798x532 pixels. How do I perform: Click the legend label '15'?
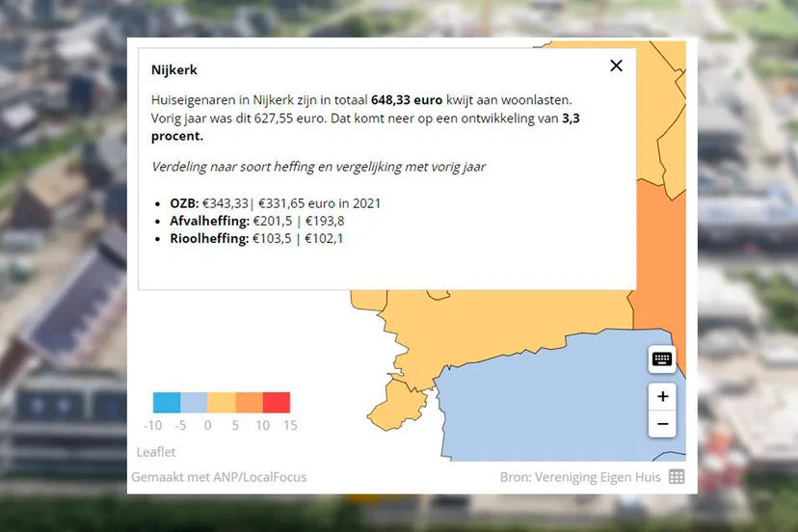(x=290, y=425)
